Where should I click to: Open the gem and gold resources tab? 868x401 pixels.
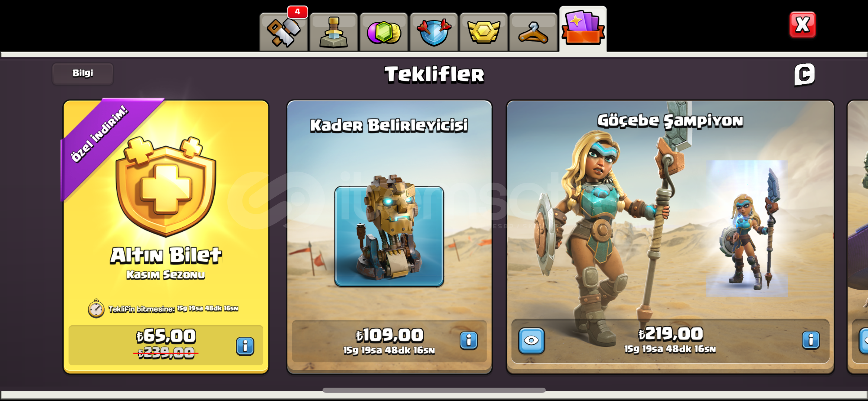(x=384, y=32)
